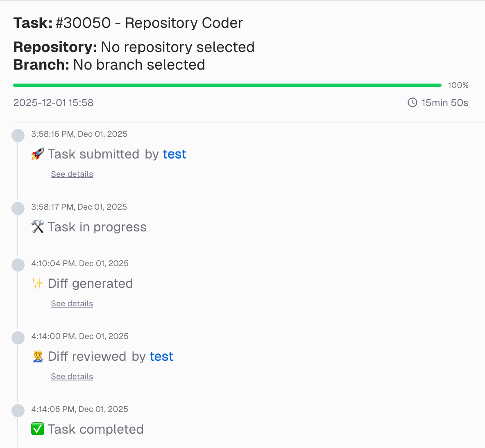Image resolution: width=485 pixels, height=448 pixels.
Task: Click the clock icon near the duration
Action: click(x=412, y=103)
